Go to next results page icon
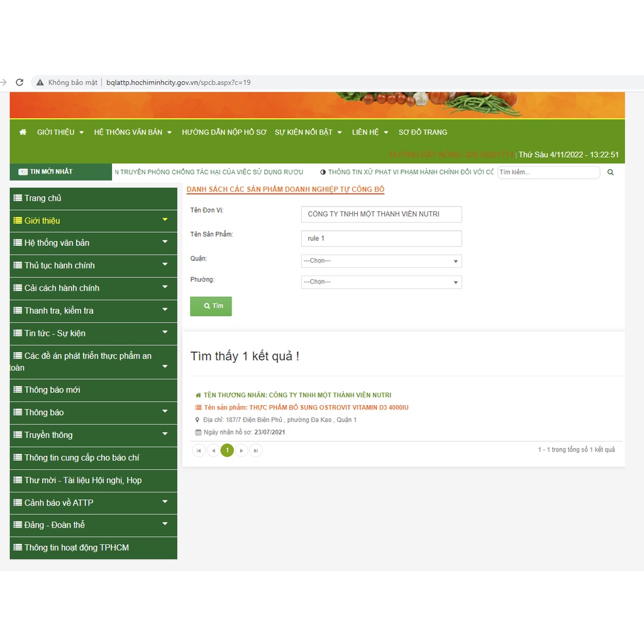 [x=241, y=450]
